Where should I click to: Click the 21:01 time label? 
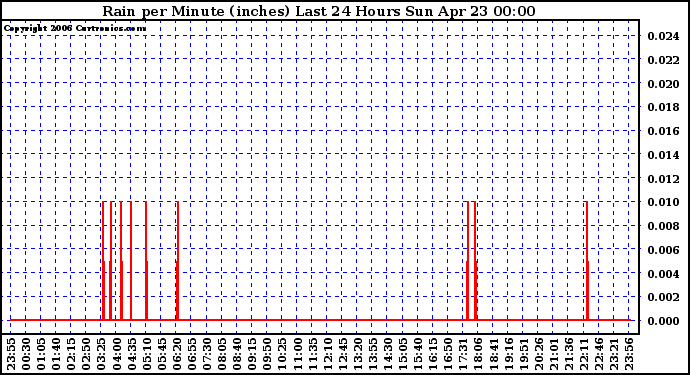[x=554, y=354]
